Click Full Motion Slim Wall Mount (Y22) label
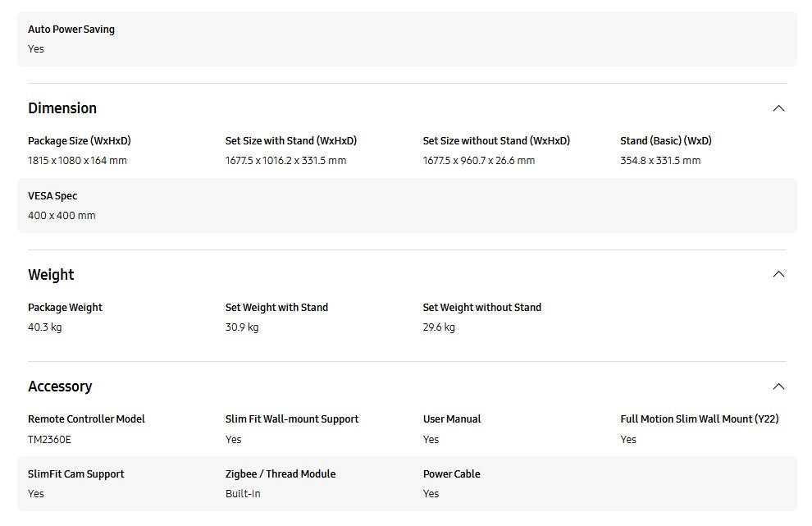Image resolution: width=812 pixels, height=526 pixels. (x=700, y=419)
